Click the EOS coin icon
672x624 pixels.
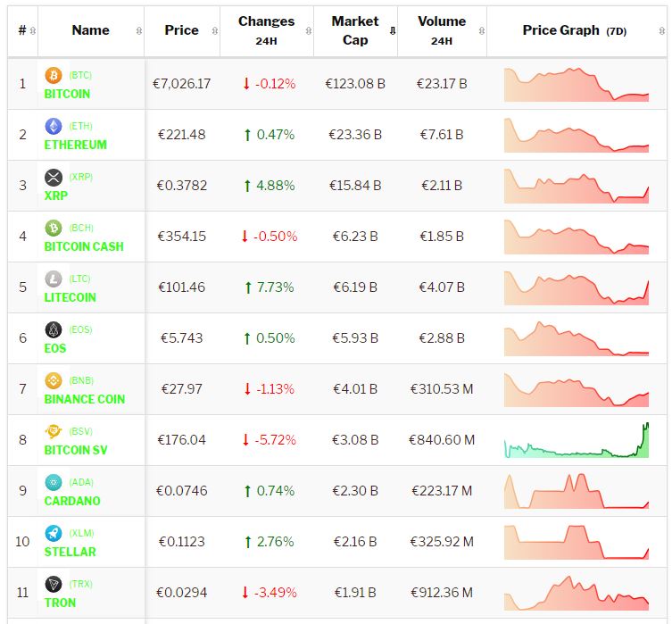click(x=53, y=329)
